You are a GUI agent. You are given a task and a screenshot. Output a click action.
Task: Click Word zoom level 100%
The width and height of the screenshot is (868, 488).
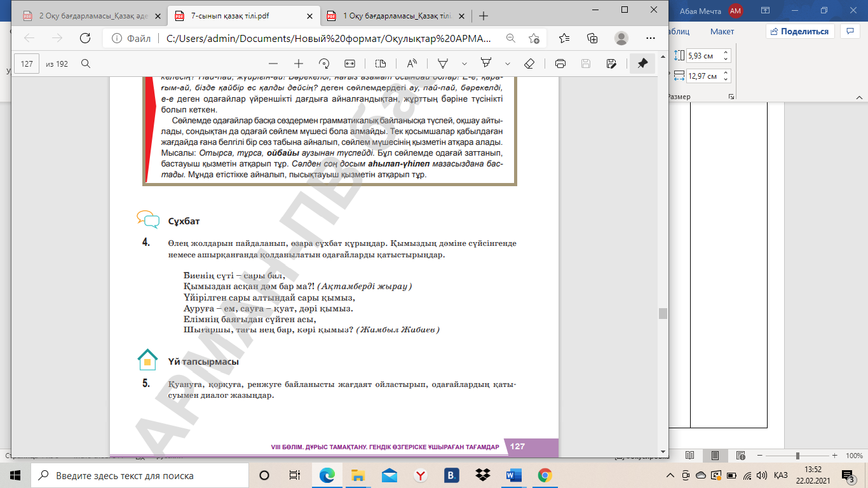(853, 456)
